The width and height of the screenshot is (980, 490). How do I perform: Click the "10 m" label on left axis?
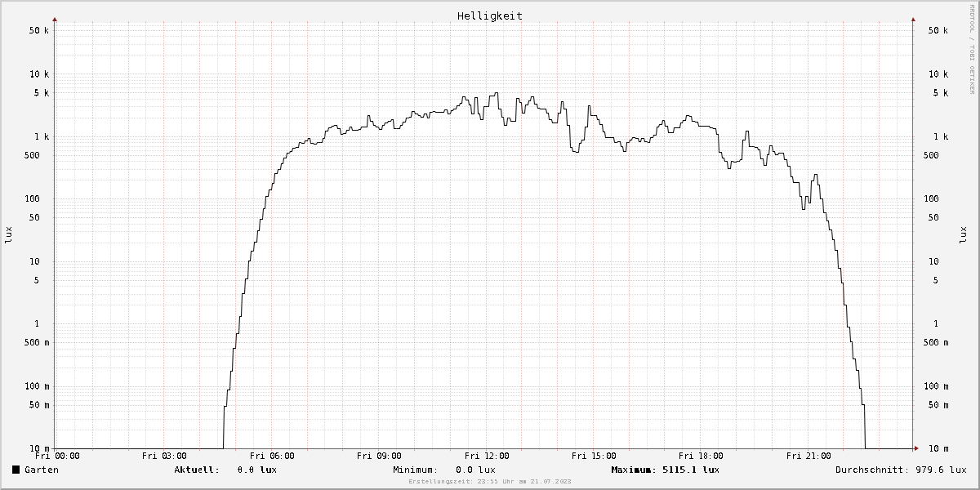[38, 449]
